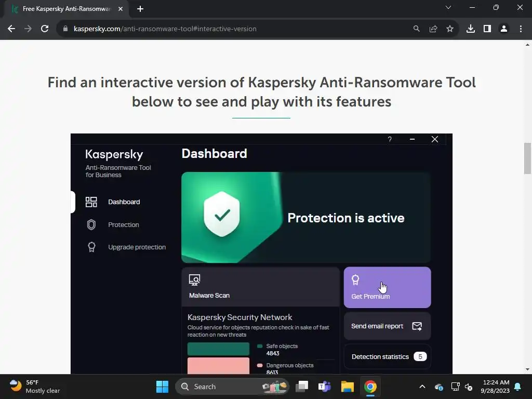This screenshot has height=399, width=532.
Task: Click the envelope icon beside Send email report
Action: pos(417,326)
